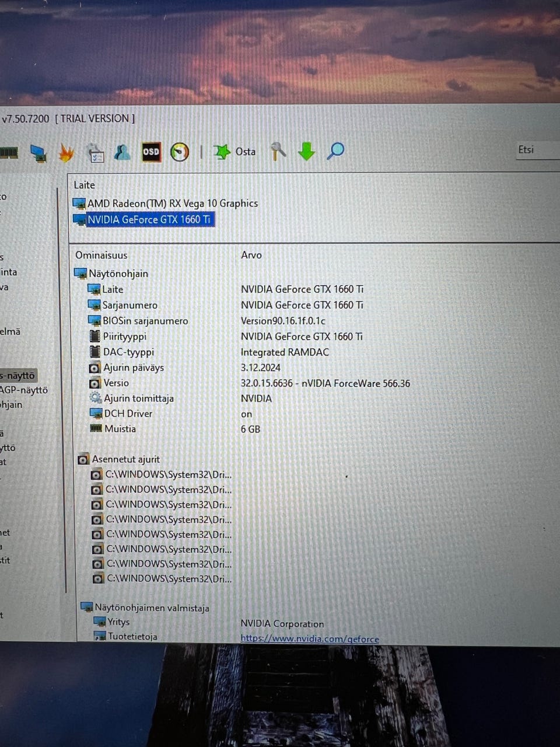Screen dimensions: 560x747
Task: Click the icon beside Laite property row
Action: pyautogui.click(x=94, y=289)
